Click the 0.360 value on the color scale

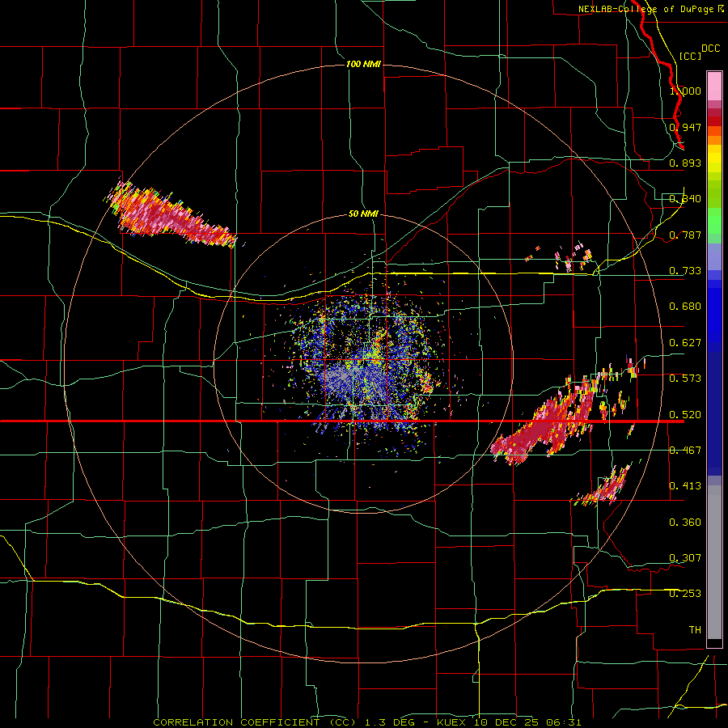685,523
